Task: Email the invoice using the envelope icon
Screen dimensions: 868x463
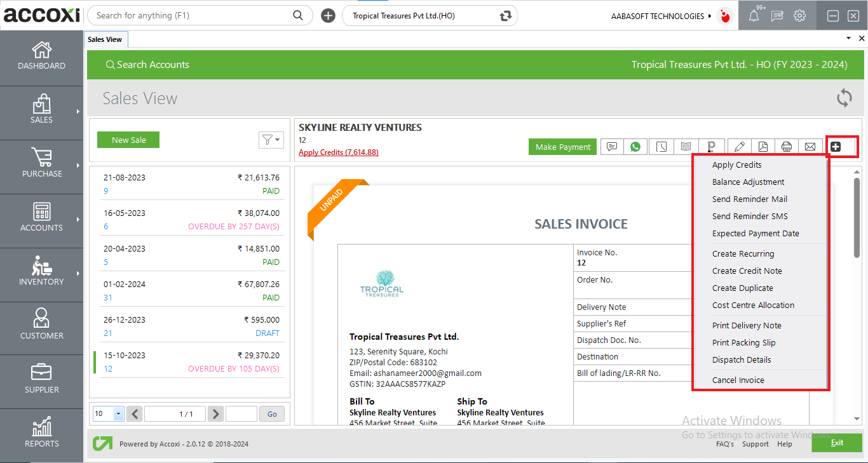Action: tap(810, 146)
